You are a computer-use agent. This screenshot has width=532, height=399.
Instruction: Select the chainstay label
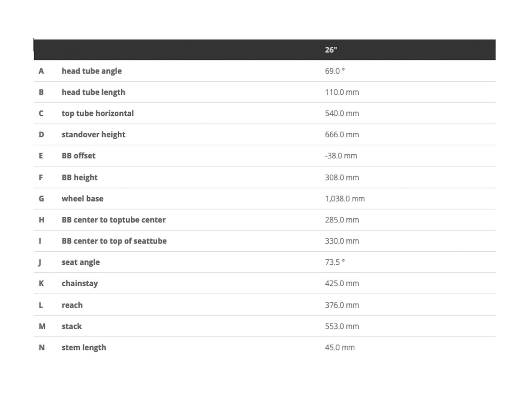tap(79, 284)
